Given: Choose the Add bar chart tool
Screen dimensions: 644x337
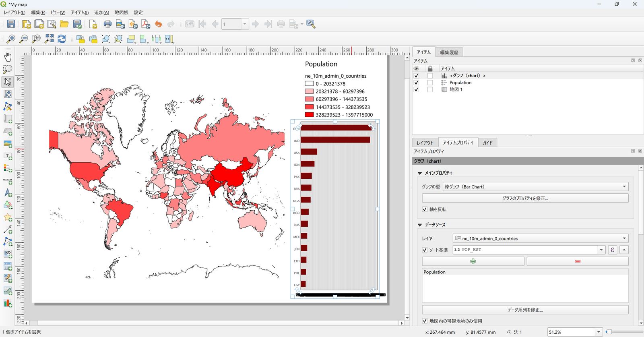Looking at the screenshot, I should tap(8, 303).
